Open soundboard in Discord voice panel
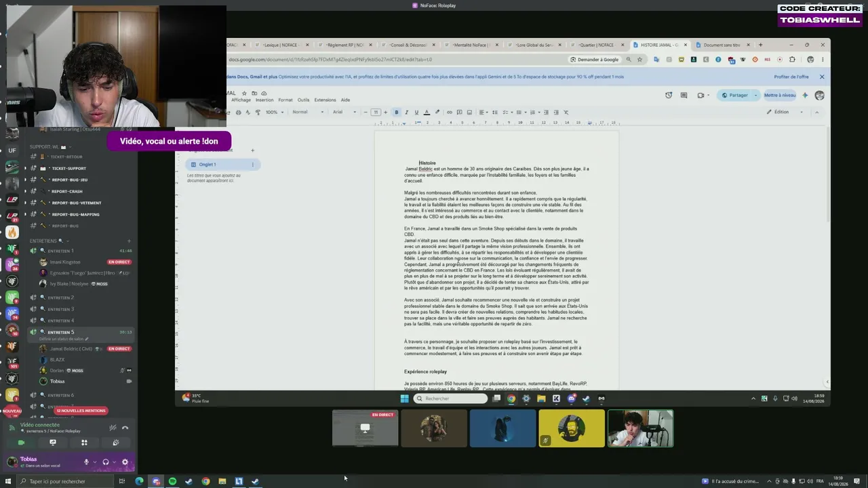The height and width of the screenshot is (488, 868). (x=116, y=443)
